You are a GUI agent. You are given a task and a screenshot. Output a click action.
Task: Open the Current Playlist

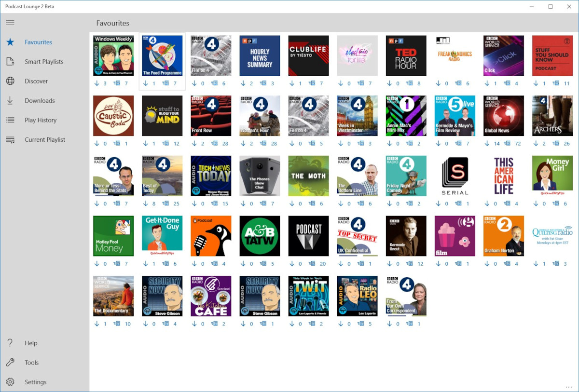pos(44,140)
